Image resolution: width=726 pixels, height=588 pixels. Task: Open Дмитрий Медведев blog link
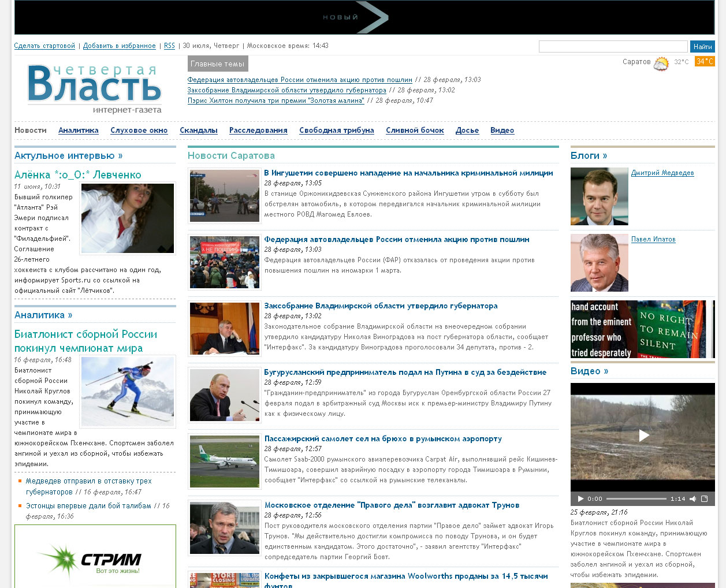tap(662, 173)
